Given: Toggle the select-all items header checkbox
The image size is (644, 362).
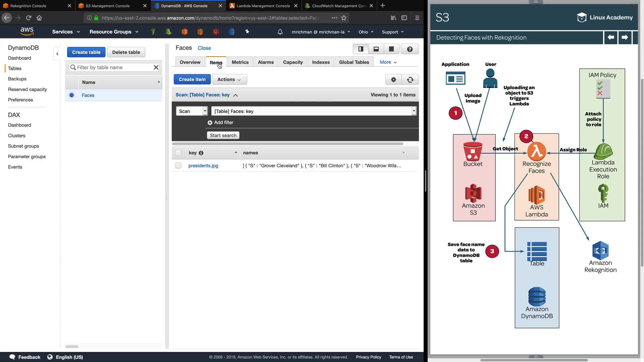Looking at the screenshot, I should [178, 153].
